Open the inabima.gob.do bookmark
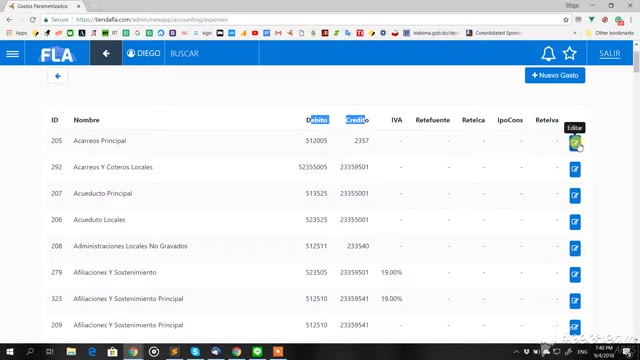The image size is (640, 360). click(431, 33)
